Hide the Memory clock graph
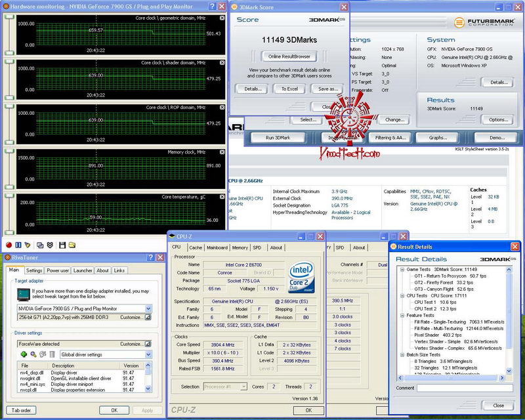This screenshot has height=420, width=525. point(222,152)
